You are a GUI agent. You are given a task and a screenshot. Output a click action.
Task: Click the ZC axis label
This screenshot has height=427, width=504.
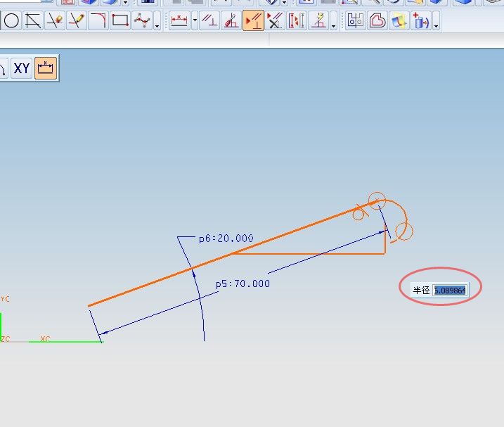click(x=5, y=339)
